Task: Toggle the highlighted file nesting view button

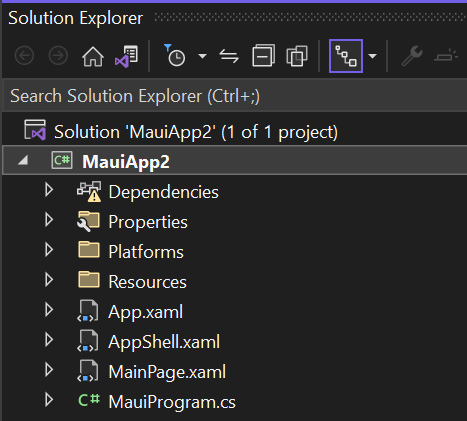Action: coord(346,56)
